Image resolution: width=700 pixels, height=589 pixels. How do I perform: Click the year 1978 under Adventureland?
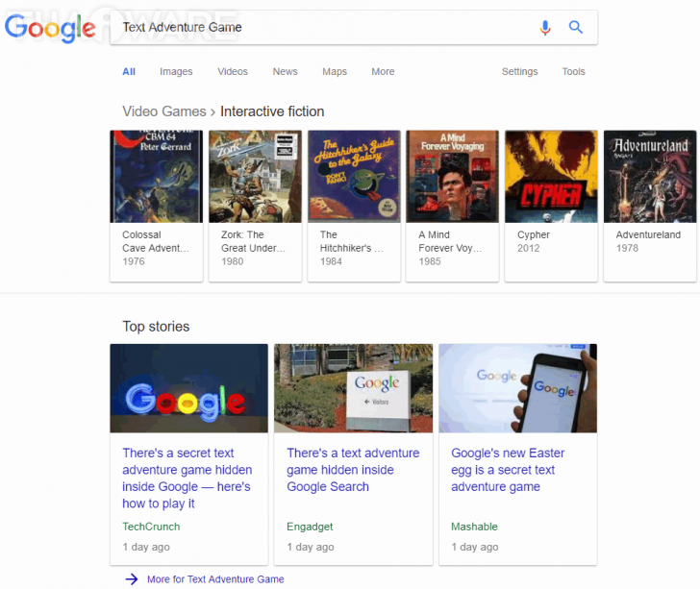(x=627, y=248)
